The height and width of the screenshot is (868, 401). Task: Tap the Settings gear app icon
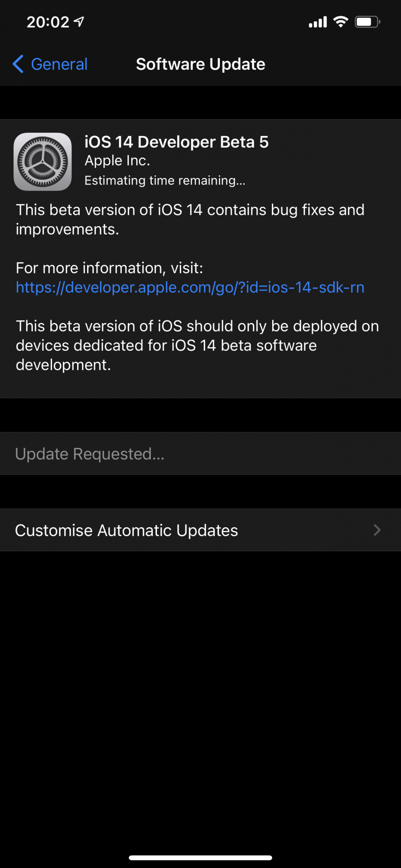(42, 161)
